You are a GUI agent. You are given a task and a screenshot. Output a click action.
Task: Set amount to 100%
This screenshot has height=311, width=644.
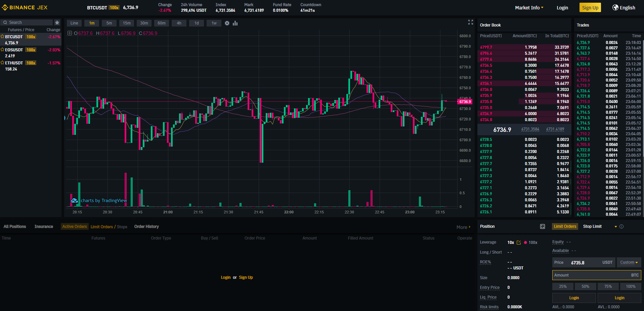[x=631, y=287]
